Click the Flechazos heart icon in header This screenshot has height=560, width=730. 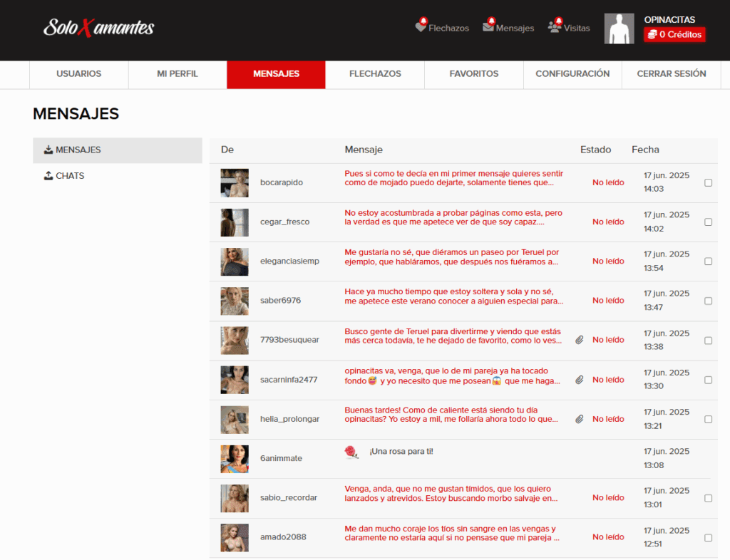point(421,27)
